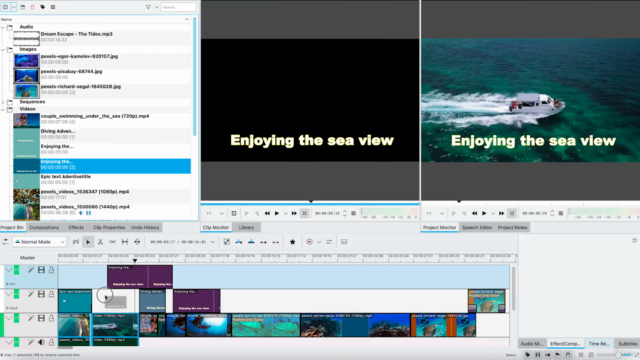The height and width of the screenshot is (360, 640).
Task: Collapse the second video track
Action: point(9,294)
